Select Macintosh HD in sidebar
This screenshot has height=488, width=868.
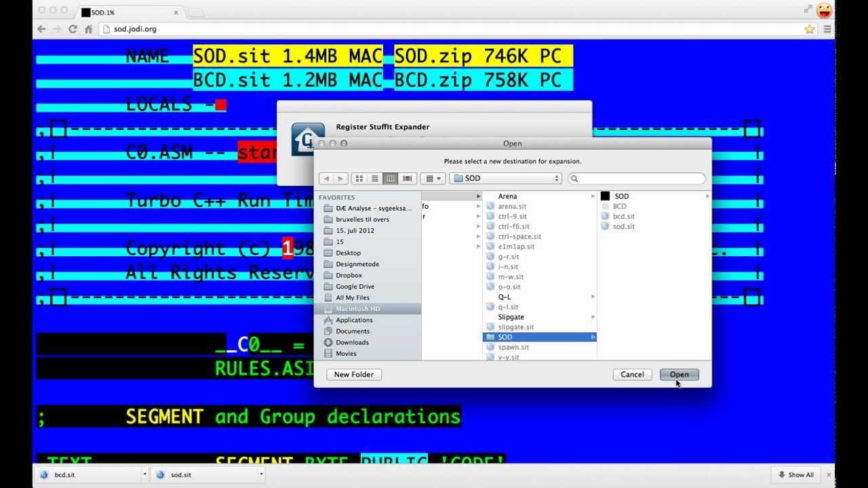point(369,309)
